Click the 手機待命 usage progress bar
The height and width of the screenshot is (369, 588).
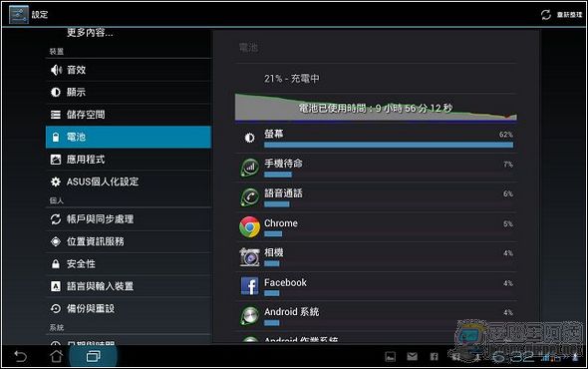(x=278, y=175)
